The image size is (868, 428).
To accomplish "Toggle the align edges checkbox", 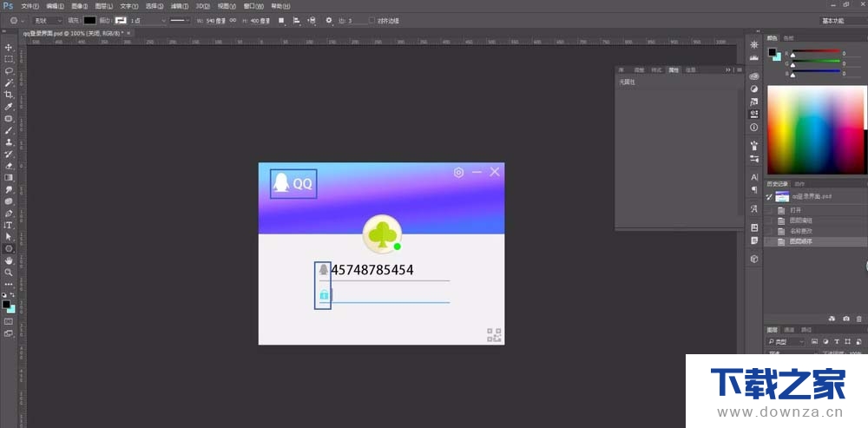I will 372,21.
